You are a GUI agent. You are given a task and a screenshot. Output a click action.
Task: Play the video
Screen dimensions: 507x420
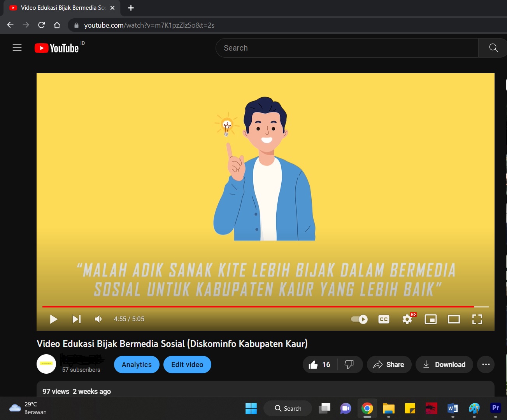pyautogui.click(x=54, y=319)
